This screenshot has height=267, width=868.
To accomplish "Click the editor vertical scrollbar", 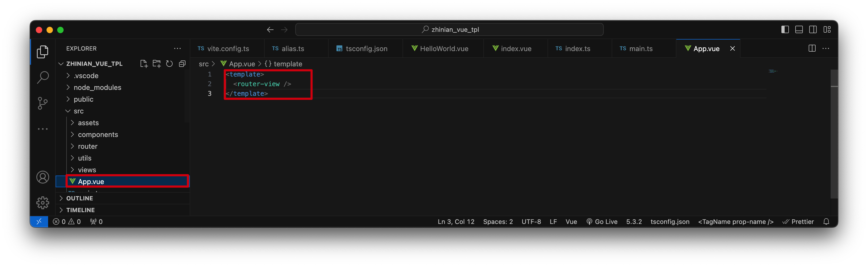I will pos(834,134).
